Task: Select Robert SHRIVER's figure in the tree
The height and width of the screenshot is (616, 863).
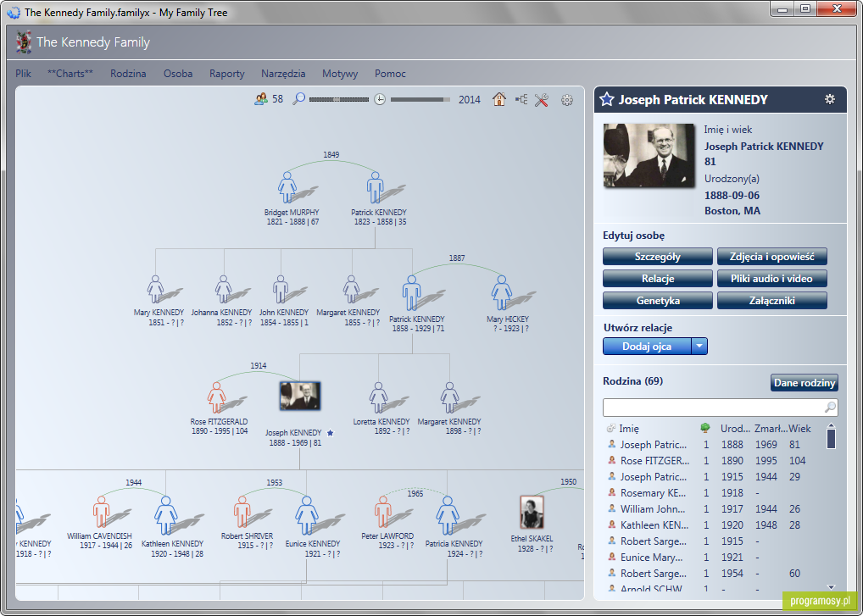Action: [x=242, y=512]
